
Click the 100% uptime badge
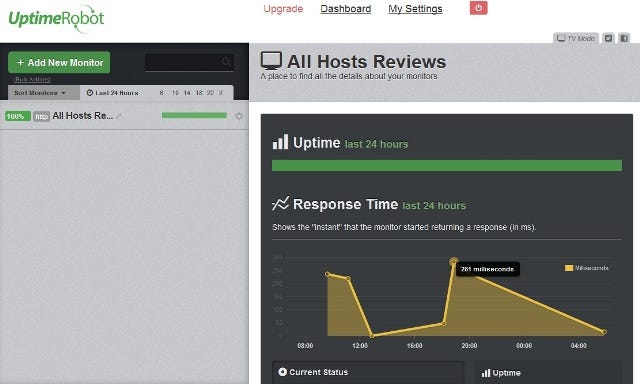18,116
